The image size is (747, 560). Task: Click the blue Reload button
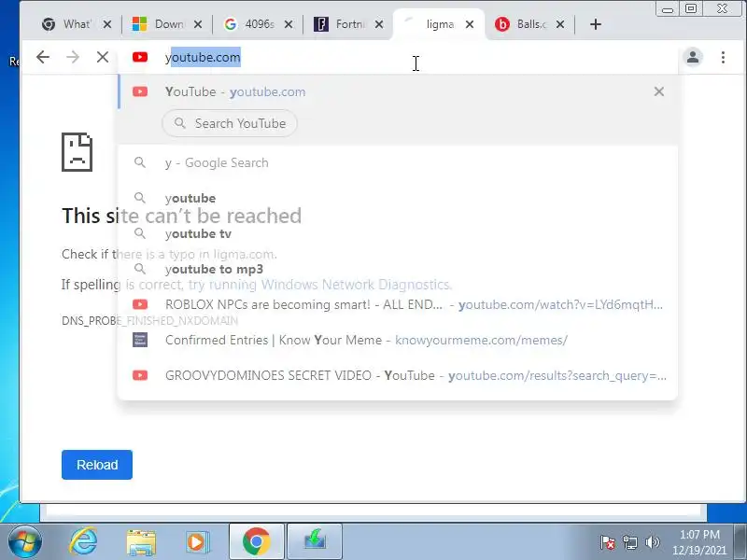coord(97,465)
